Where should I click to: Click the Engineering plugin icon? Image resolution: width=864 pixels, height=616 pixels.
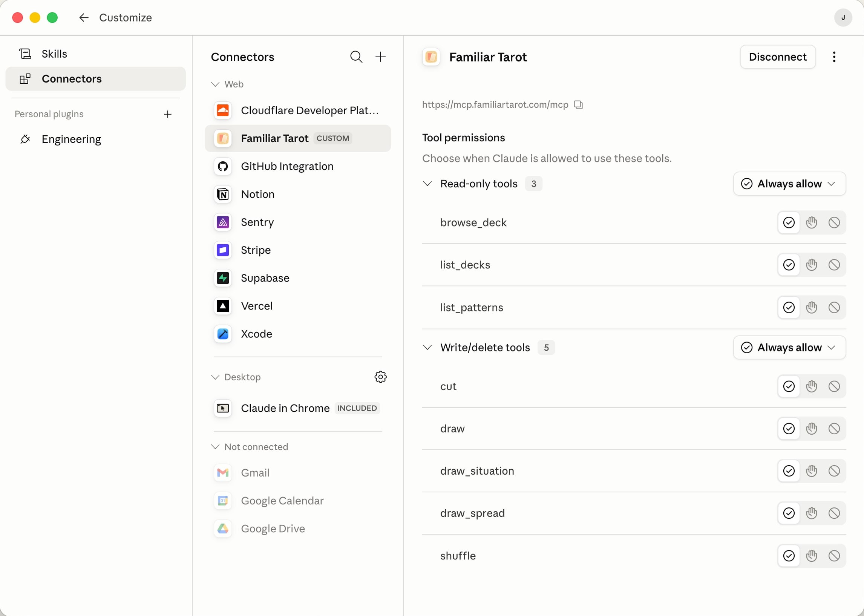click(x=25, y=139)
